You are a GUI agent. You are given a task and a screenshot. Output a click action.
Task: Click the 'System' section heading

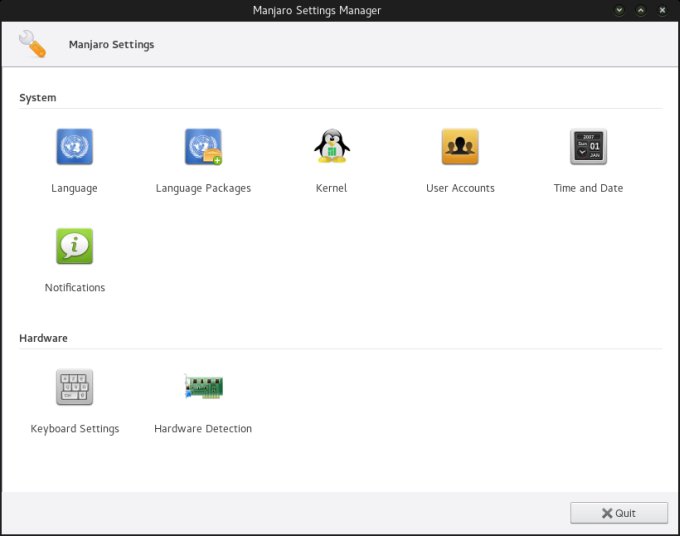pyautogui.click(x=38, y=98)
